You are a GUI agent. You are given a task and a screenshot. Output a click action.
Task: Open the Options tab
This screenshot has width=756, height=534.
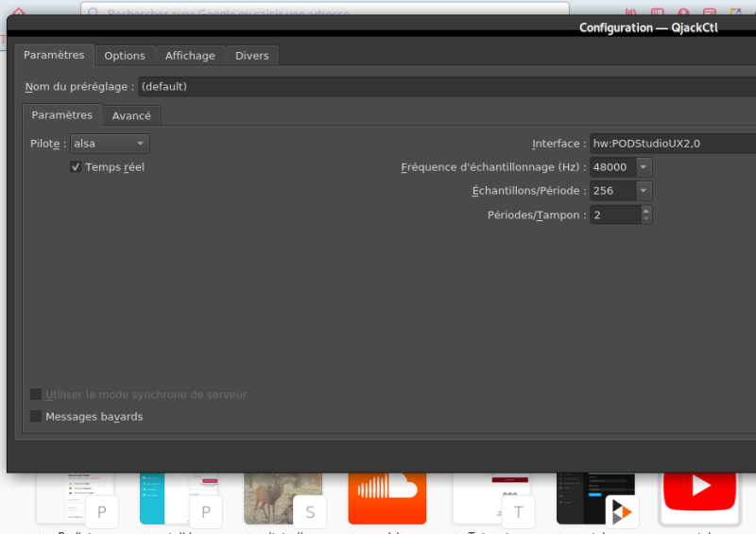coord(125,56)
